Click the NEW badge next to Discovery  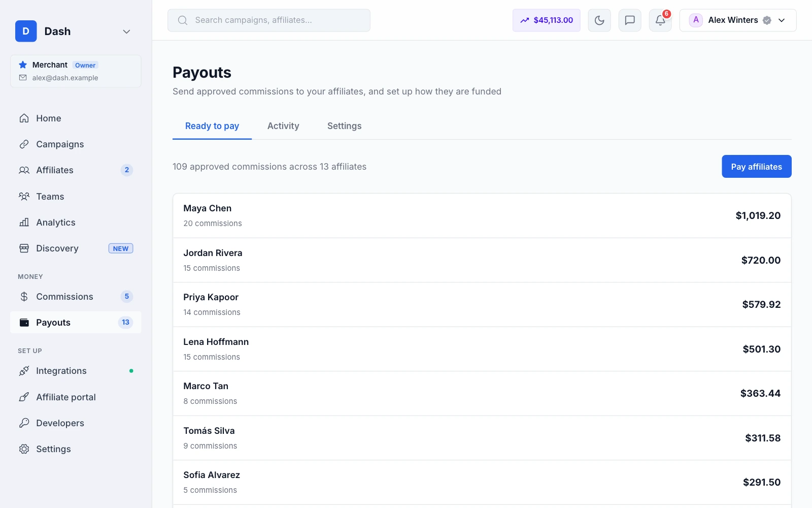click(x=121, y=248)
